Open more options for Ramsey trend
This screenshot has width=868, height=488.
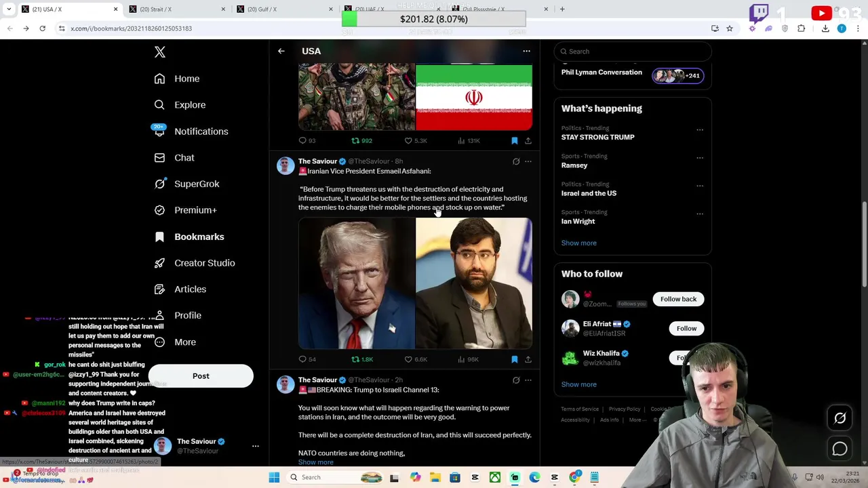pyautogui.click(x=700, y=158)
